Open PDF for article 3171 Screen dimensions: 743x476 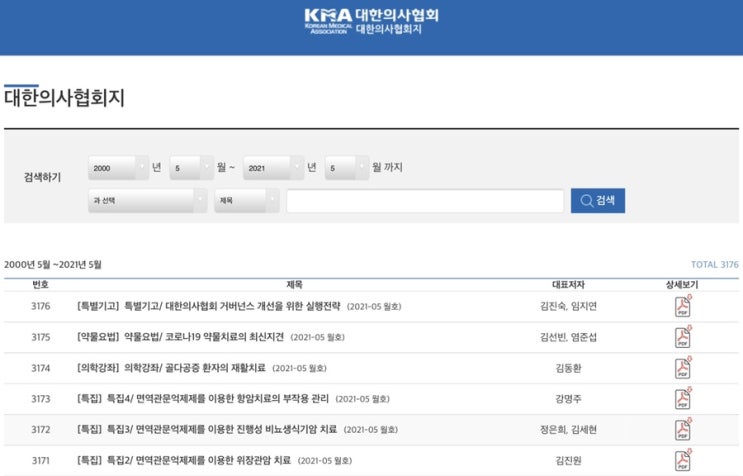coord(683,460)
